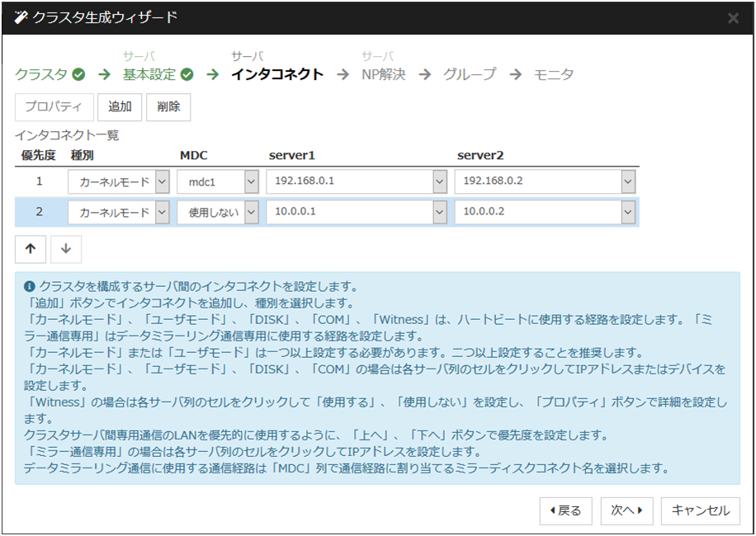Click the 次へ button to proceed
The width and height of the screenshot is (756, 536).
click(x=627, y=510)
